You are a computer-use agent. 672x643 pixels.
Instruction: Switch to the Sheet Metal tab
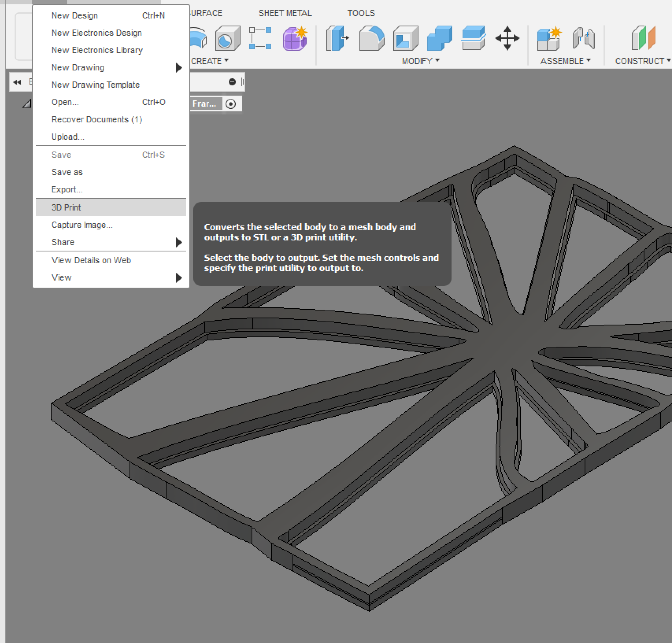[285, 13]
